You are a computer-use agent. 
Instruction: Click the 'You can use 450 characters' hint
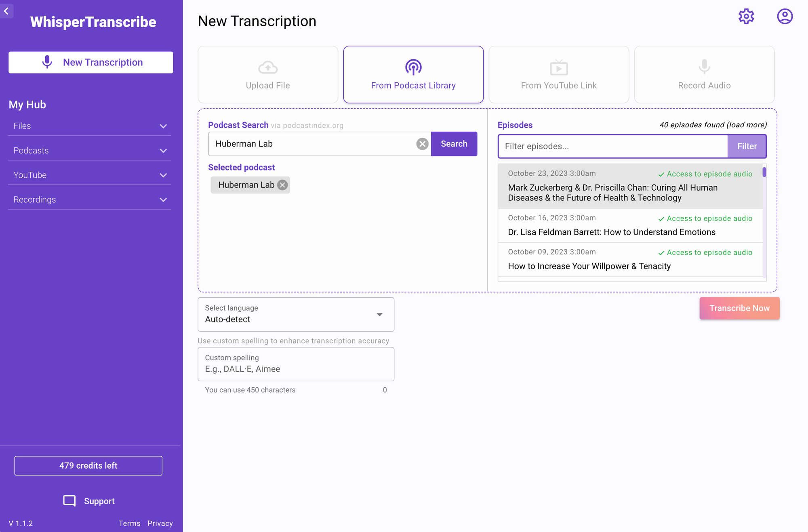tap(250, 390)
